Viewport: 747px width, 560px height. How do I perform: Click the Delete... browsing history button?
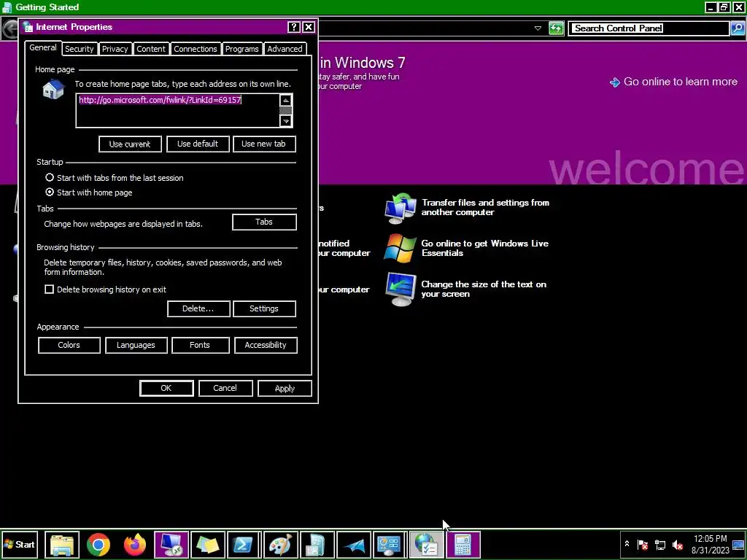[x=198, y=308]
